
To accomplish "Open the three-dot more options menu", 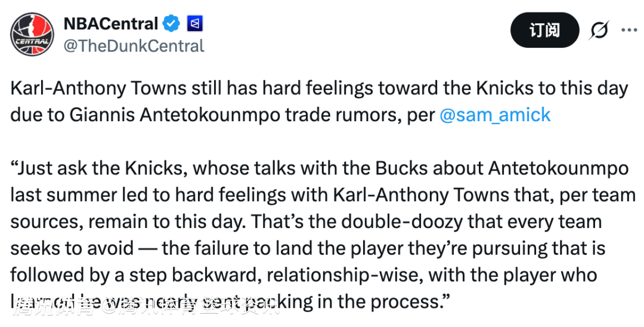I will (629, 30).
